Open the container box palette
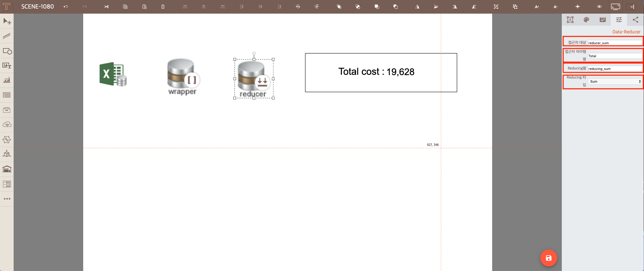644x271 pixels. [7, 110]
